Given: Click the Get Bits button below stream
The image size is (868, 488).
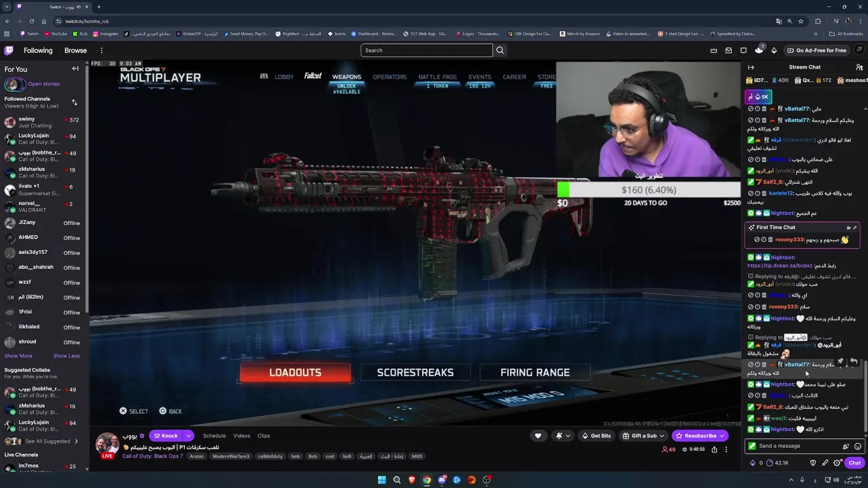Looking at the screenshot, I should click(596, 436).
